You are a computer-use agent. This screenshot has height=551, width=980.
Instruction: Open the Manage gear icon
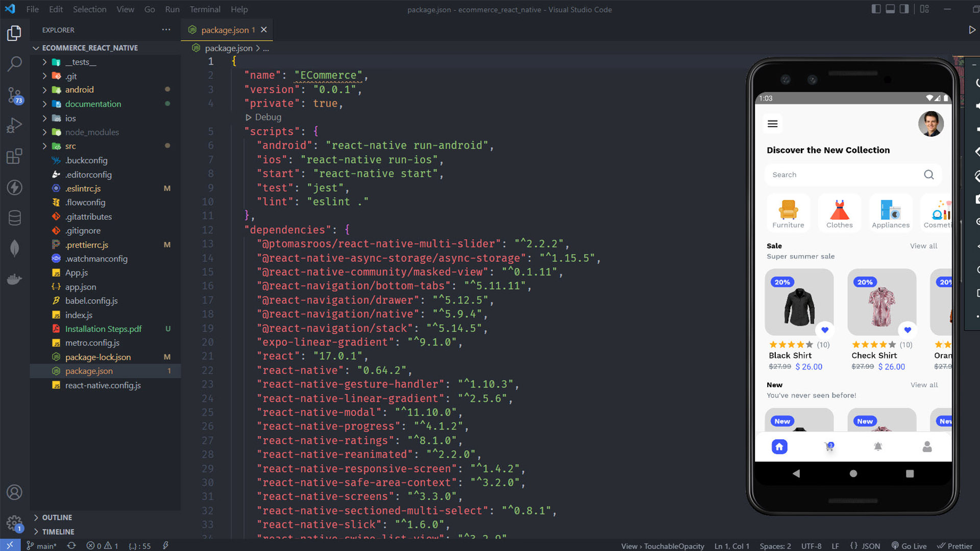(14, 523)
